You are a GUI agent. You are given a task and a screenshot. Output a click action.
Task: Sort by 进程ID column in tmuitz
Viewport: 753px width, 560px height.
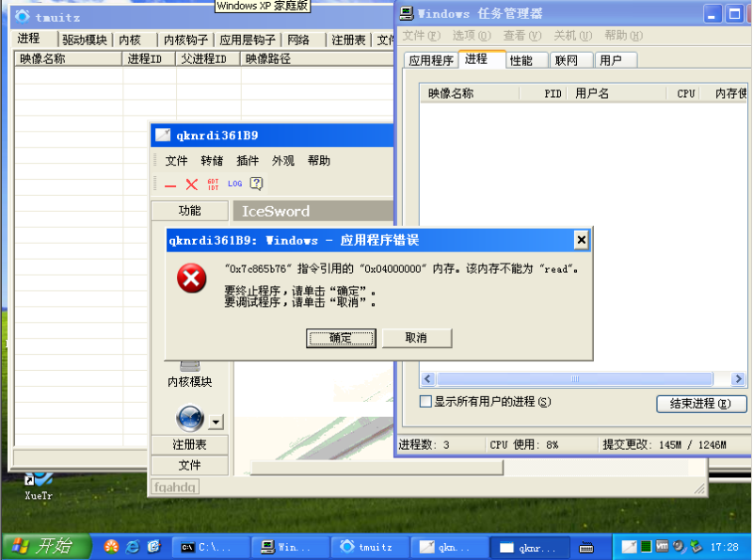(x=149, y=58)
